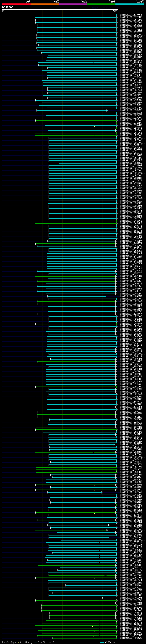The image size is (146, 644).
Task: Click the UniRef100_A4H868 label
Action: click(131, 615)
